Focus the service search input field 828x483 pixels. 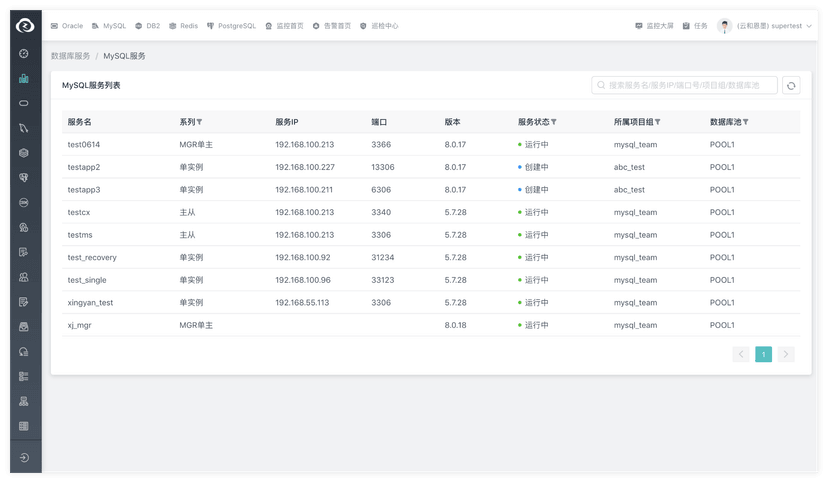[684, 85]
